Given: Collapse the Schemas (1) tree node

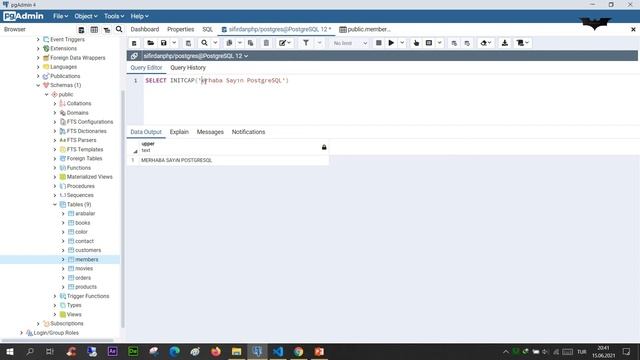Looking at the screenshot, I should click(x=38, y=85).
